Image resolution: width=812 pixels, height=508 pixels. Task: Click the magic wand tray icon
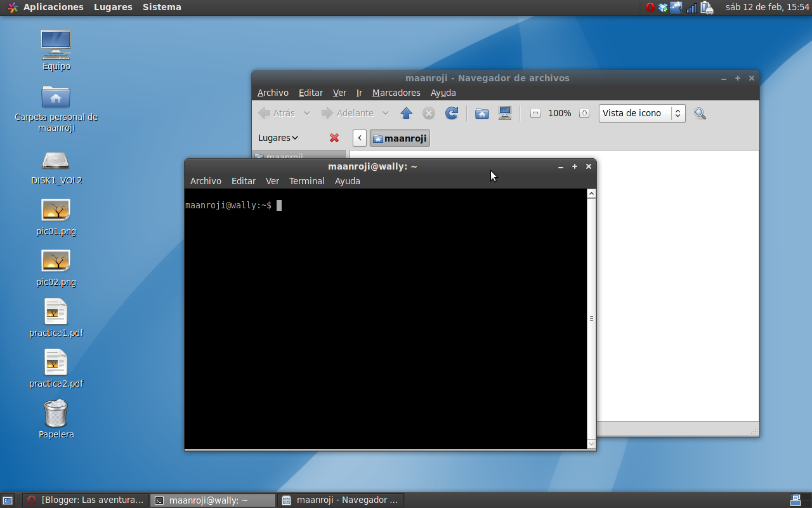coord(676,8)
